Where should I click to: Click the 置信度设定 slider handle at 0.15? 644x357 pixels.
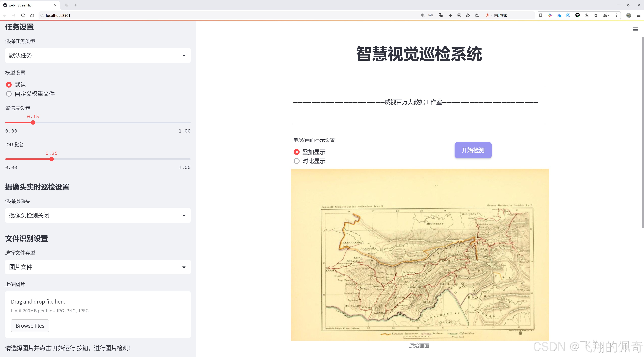pyautogui.click(x=33, y=123)
